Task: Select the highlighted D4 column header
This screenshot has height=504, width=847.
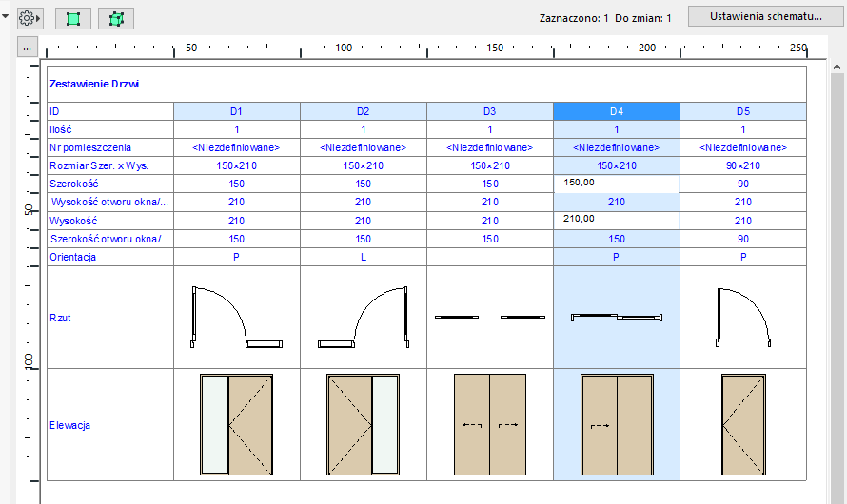Action: click(617, 111)
